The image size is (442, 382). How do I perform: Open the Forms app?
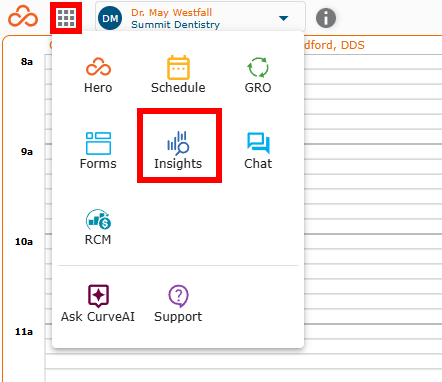98,151
